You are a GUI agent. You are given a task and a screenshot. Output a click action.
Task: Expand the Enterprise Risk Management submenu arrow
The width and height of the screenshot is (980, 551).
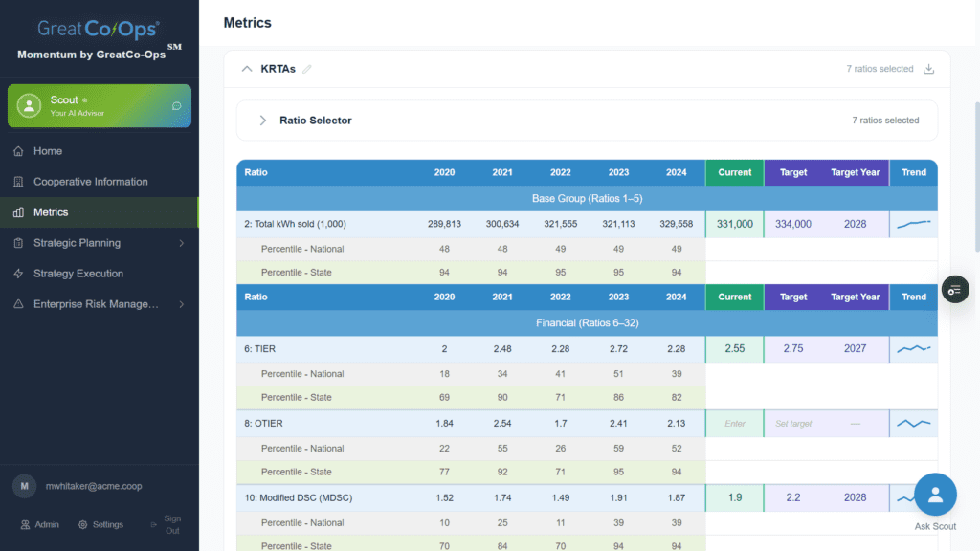point(182,304)
